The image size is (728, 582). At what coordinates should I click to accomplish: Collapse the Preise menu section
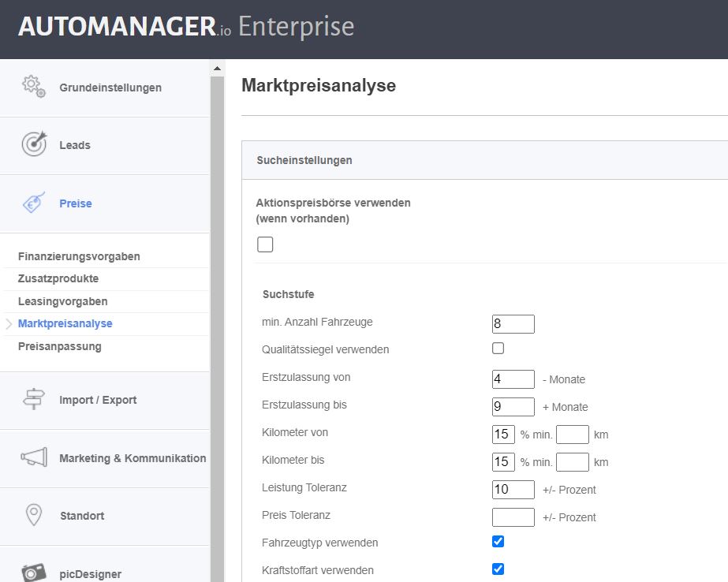(105, 203)
